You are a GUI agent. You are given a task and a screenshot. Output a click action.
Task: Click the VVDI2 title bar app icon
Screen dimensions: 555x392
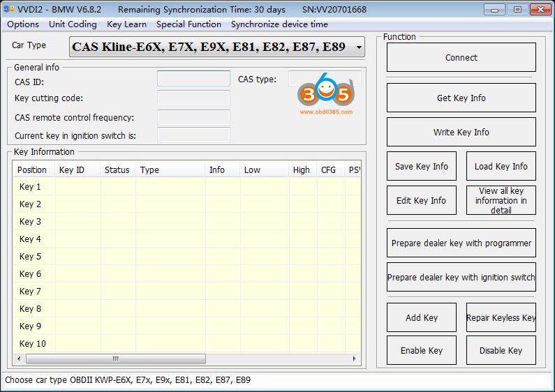(8, 9)
